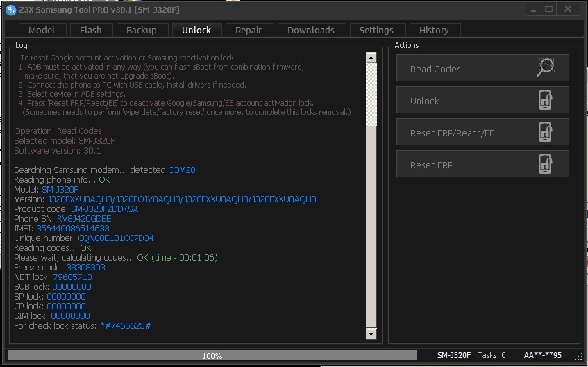Click the detected port COM28
This screenshot has height=367, width=588.
(x=182, y=170)
